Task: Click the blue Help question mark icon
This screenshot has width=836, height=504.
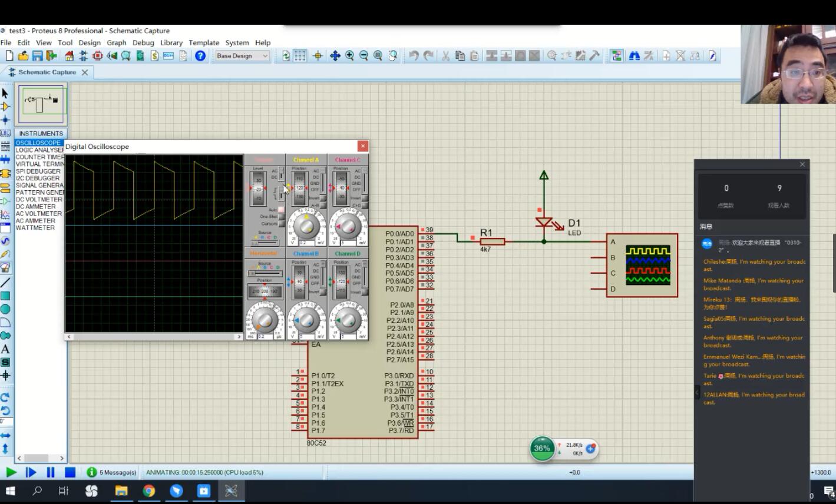Action: click(200, 56)
